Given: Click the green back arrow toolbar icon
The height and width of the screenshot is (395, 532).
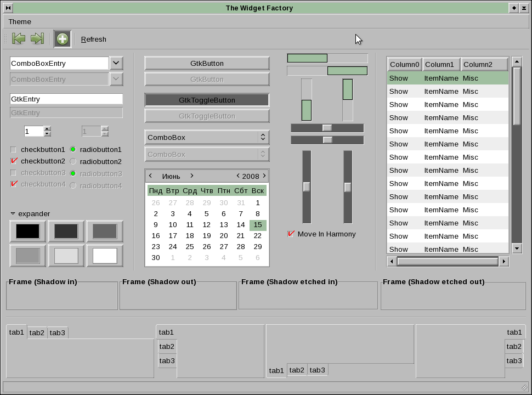Looking at the screenshot, I should click(x=19, y=39).
